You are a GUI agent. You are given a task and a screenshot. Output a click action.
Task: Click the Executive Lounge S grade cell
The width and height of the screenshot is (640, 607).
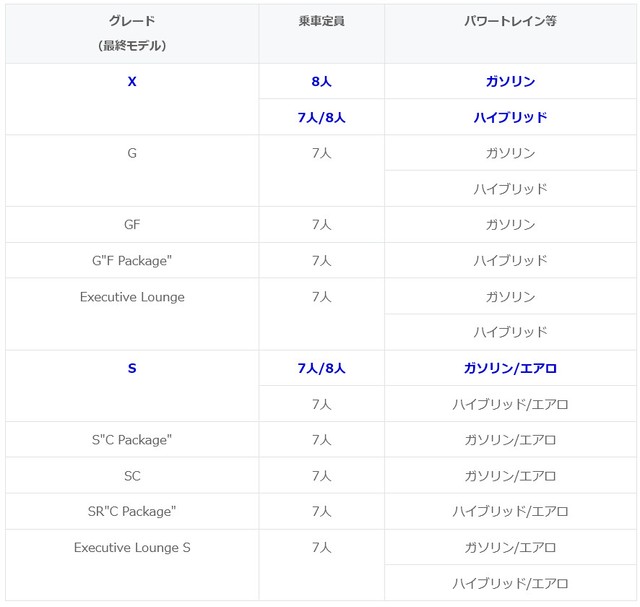[x=132, y=548]
